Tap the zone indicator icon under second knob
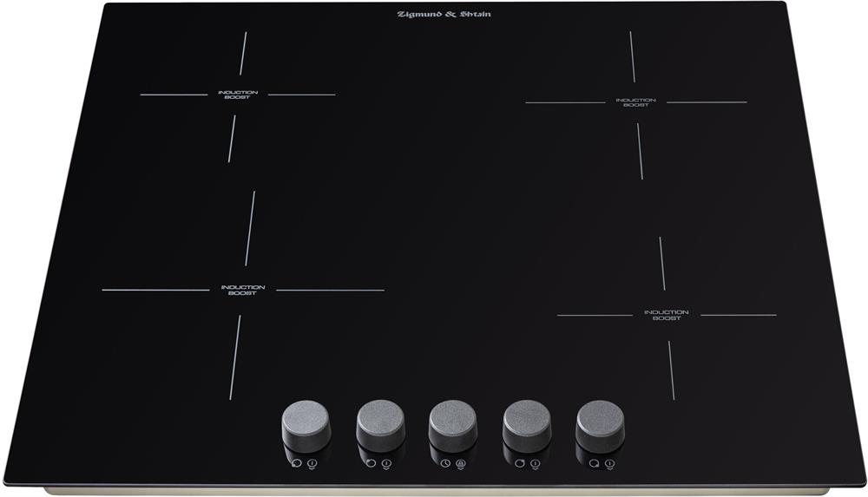This screenshot has width=868, height=497. 371,463
